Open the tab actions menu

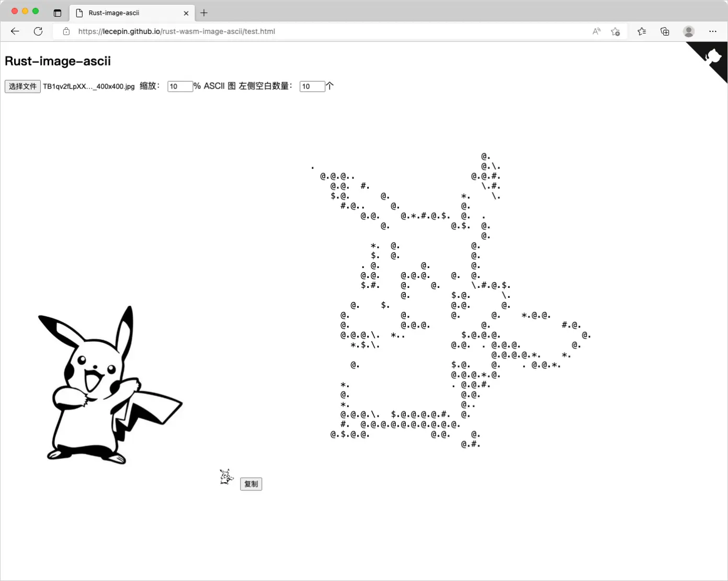coord(58,13)
